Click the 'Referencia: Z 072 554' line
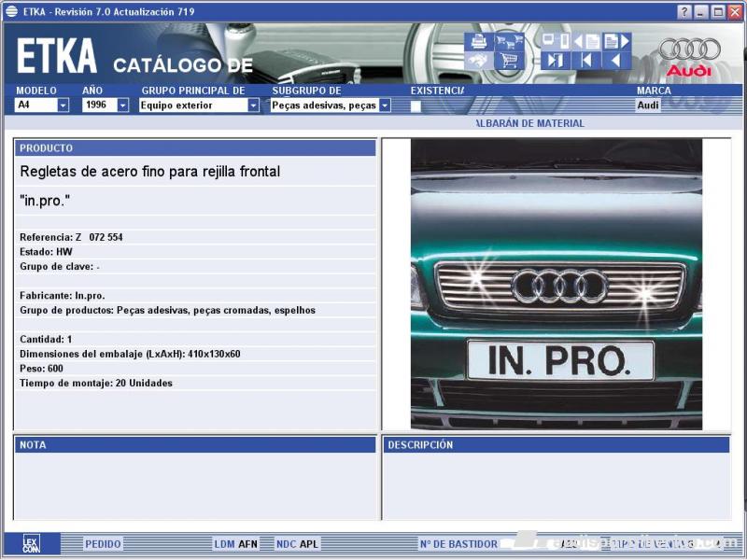 pyautogui.click(x=71, y=237)
